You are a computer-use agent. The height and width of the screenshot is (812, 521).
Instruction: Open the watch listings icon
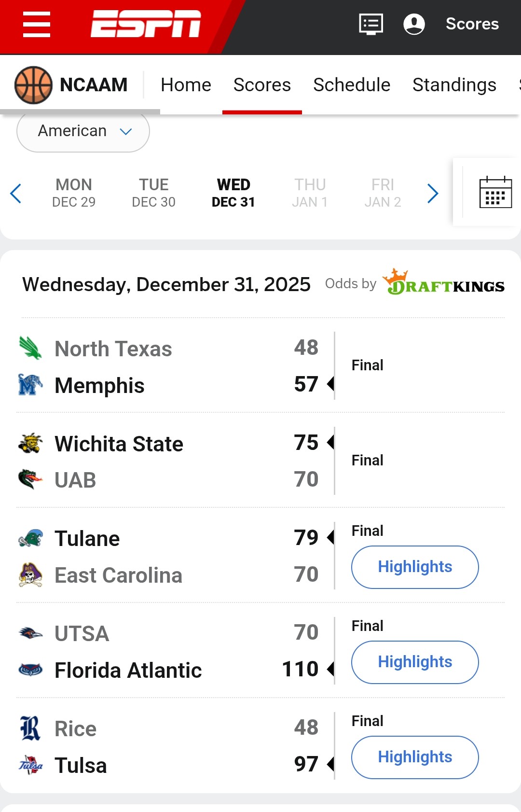click(371, 24)
